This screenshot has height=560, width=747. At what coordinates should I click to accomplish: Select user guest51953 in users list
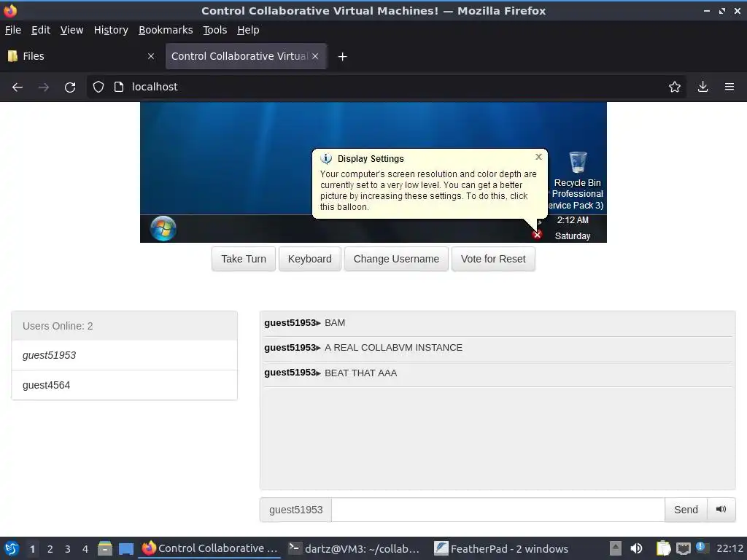[x=124, y=355]
